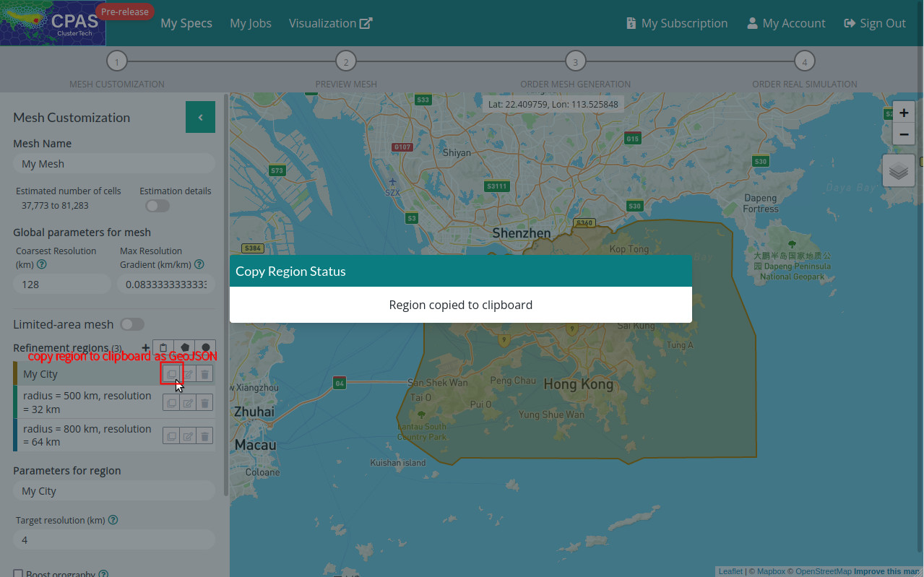924x577 pixels.
Task: Show help for Coarsest Resolution
Action: 42,265
